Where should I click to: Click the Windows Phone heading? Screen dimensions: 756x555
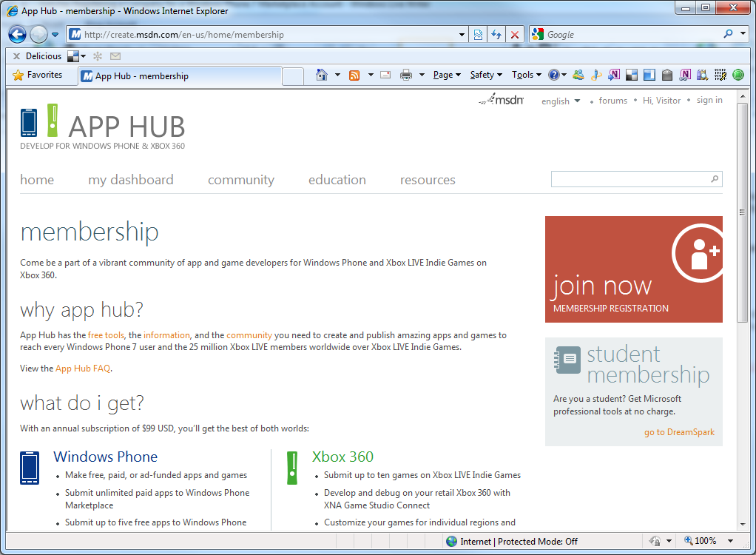point(106,457)
